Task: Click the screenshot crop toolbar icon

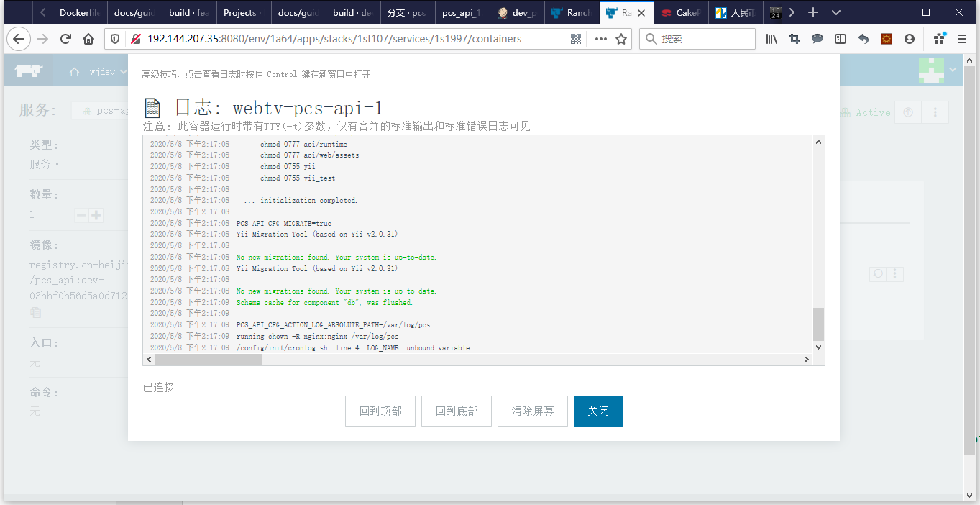Action: 794,39
